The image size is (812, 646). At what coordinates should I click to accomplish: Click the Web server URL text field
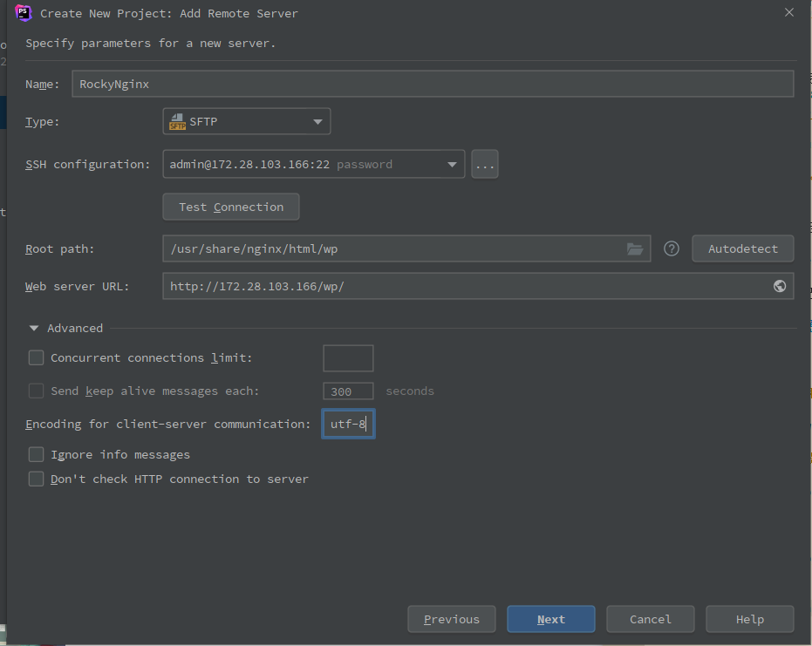click(462, 286)
